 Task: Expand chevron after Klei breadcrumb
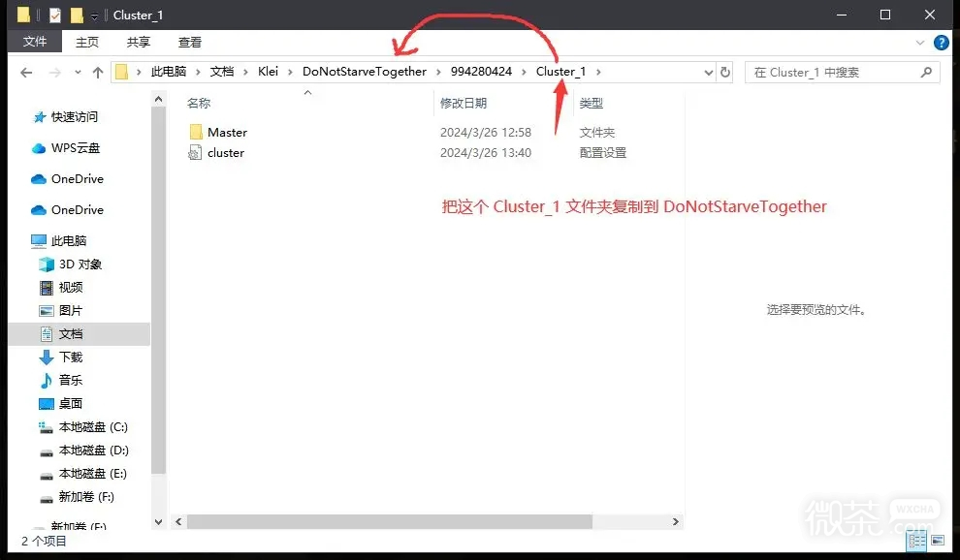pyautogui.click(x=290, y=73)
